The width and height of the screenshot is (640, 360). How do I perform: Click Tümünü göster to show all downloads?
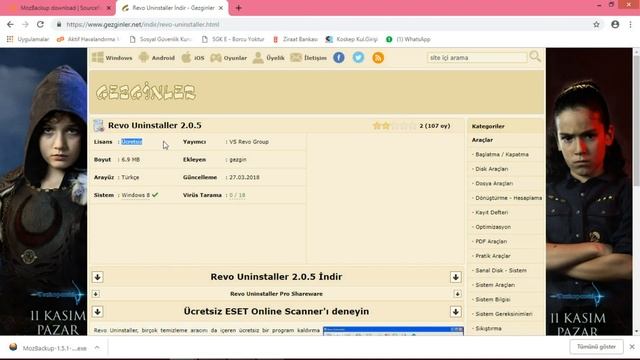click(x=596, y=347)
